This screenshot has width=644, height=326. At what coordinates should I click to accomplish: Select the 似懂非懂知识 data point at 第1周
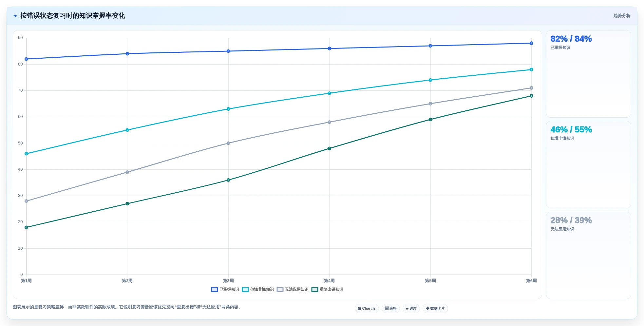point(27,154)
